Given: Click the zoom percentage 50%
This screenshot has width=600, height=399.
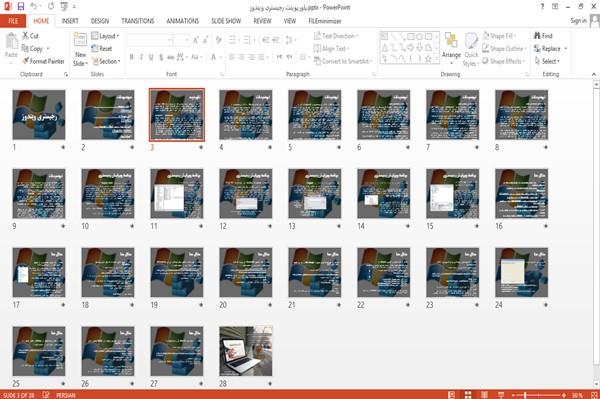Looking at the screenshot, I should click(x=577, y=395).
